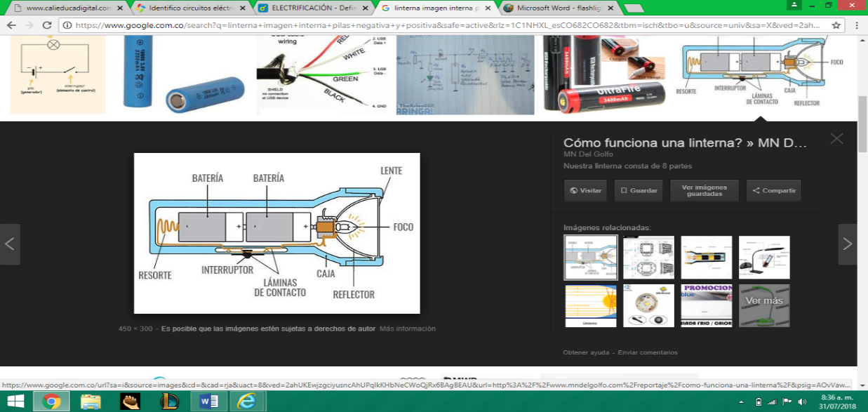This screenshot has width=868, height=412.
Task: Select related thumbnail with round LED disc
Action: tap(648, 306)
